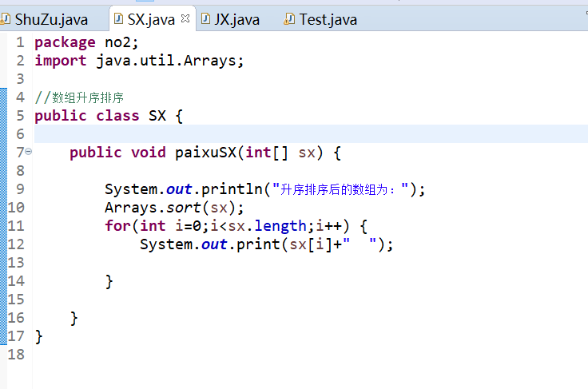Click the string literal '升序排序后的数组为：'
Image resolution: width=588 pixels, height=389 pixels.
(x=340, y=189)
